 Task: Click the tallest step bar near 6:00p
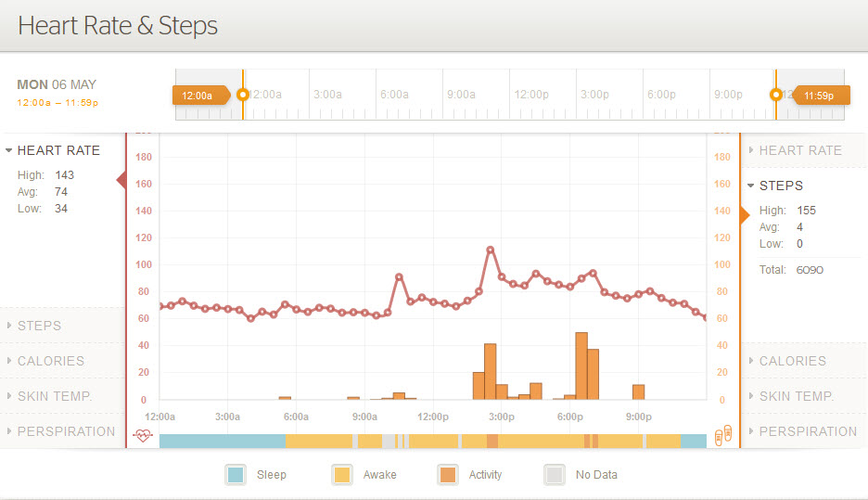[x=581, y=365]
